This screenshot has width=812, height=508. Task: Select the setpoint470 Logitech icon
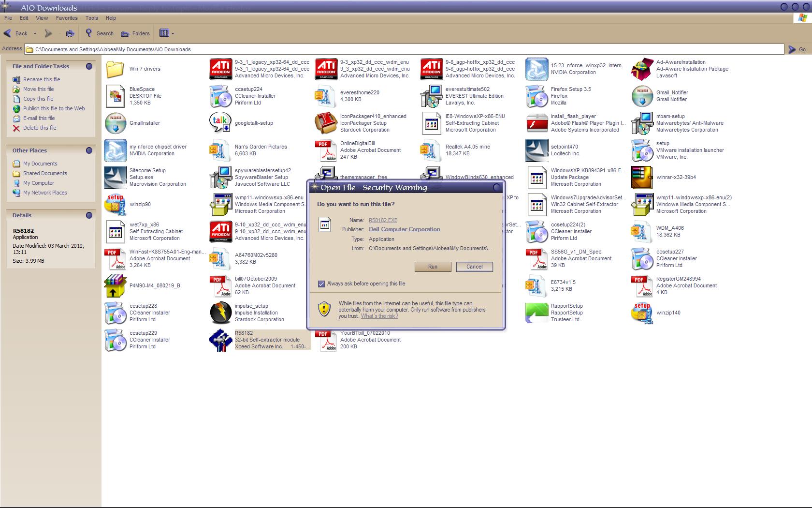pyautogui.click(x=536, y=150)
